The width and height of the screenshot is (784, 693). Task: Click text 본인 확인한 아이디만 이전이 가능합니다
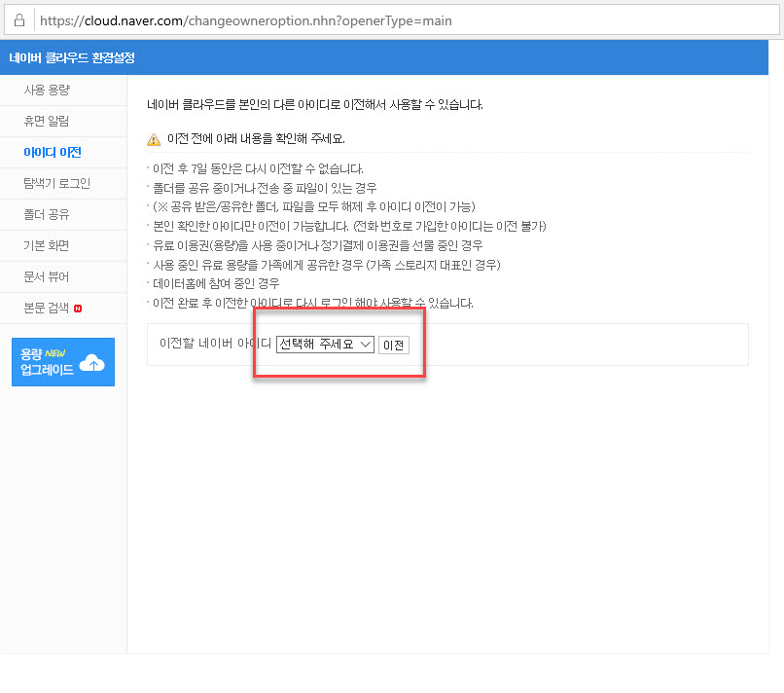coord(251,226)
